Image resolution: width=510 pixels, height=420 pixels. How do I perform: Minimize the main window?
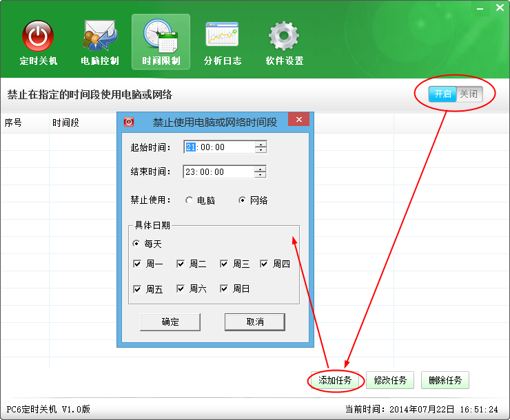[x=480, y=9]
